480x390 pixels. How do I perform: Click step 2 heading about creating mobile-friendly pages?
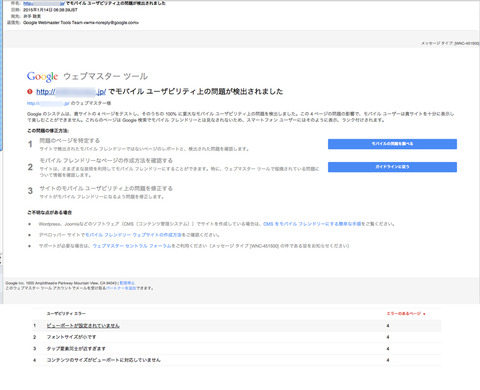click(106, 161)
